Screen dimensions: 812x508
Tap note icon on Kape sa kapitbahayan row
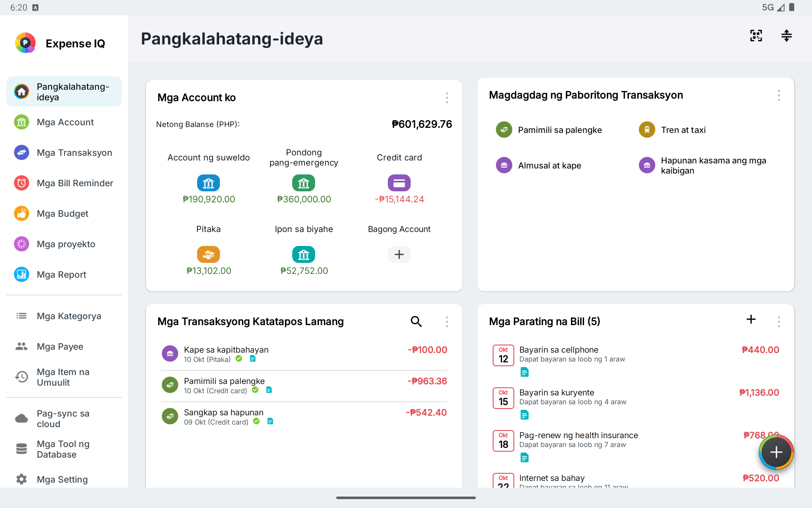click(x=252, y=359)
